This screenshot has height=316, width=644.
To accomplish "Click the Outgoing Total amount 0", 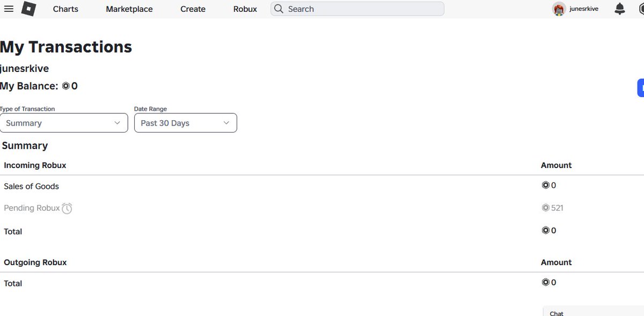I will tap(554, 283).
